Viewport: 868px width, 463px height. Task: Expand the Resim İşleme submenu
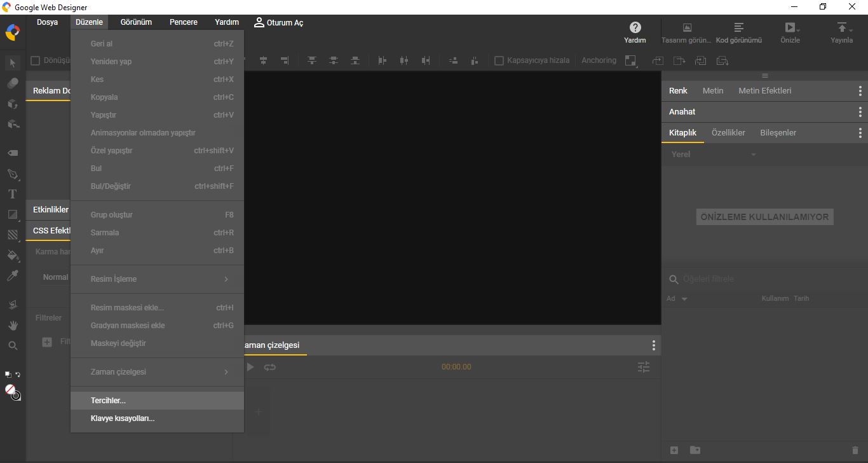[x=158, y=279]
